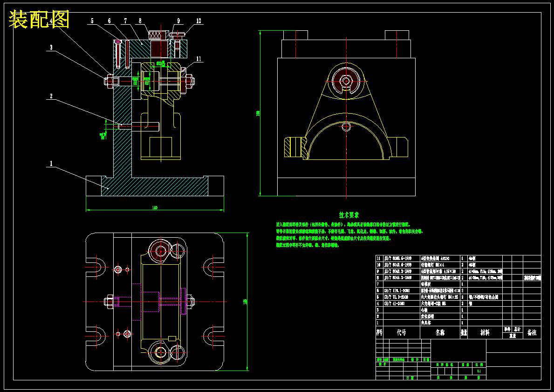Click the 总计 header cell

(517, 329)
